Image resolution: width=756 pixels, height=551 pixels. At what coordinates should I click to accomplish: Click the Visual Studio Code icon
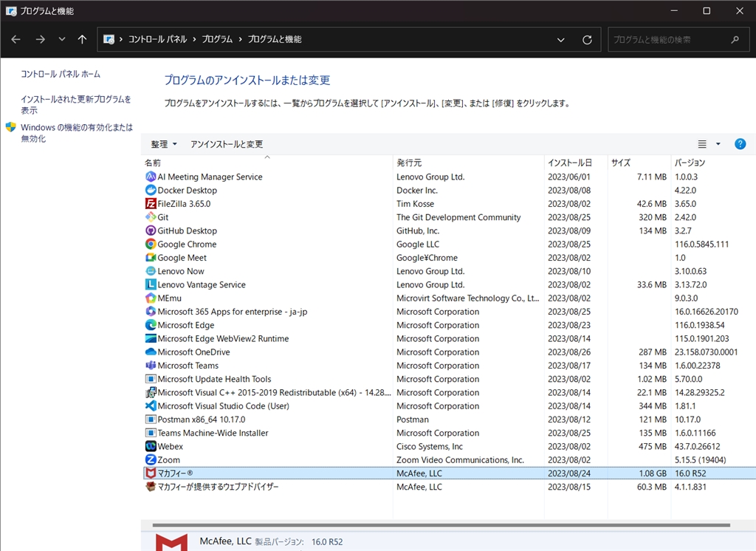click(151, 406)
